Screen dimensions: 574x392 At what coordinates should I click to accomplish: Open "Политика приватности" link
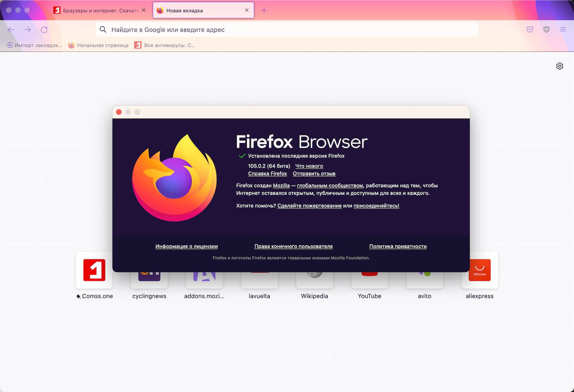coord(398,247)
